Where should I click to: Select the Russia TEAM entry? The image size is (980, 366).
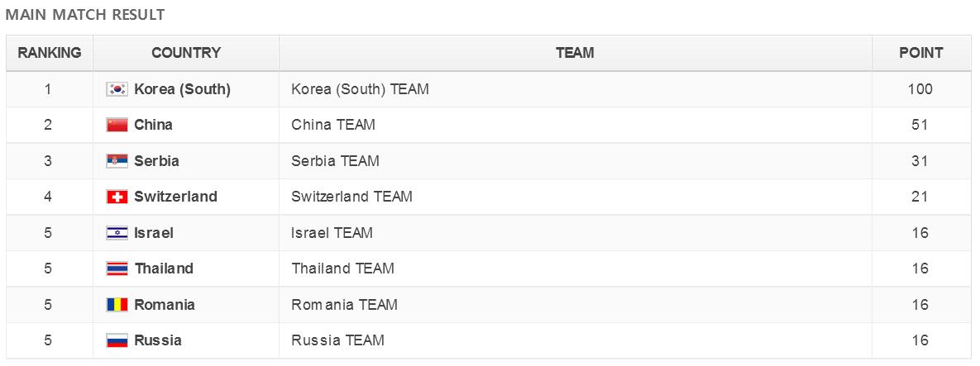pyautogui.click(x=337, y=340)
